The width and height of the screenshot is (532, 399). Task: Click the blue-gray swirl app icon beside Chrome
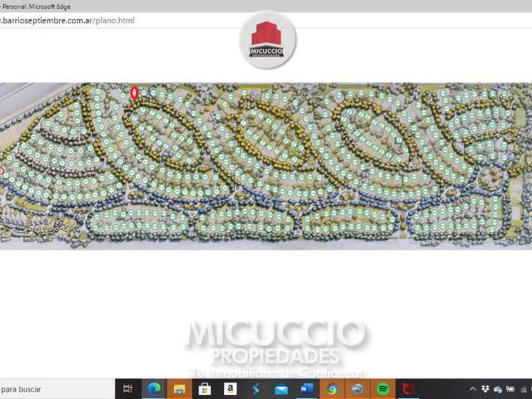click(358, 389)
